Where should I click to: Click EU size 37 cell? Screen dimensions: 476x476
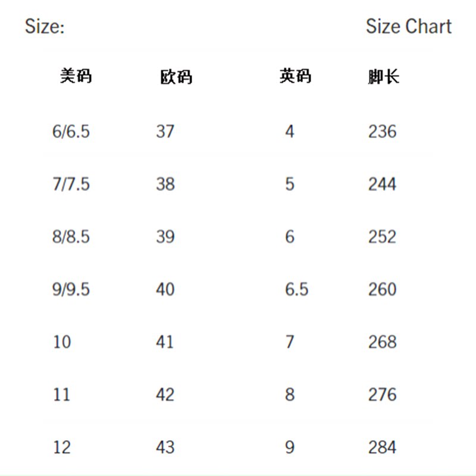click(165, 131)
